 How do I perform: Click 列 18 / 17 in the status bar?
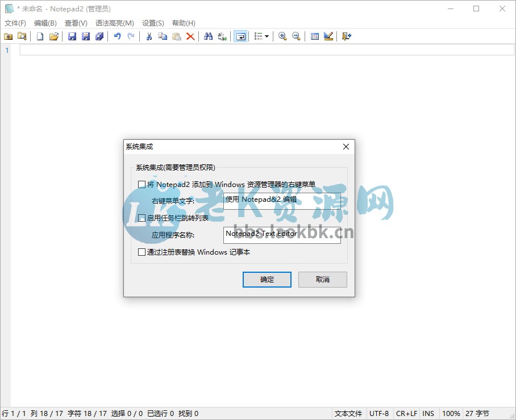pos(47,413)
